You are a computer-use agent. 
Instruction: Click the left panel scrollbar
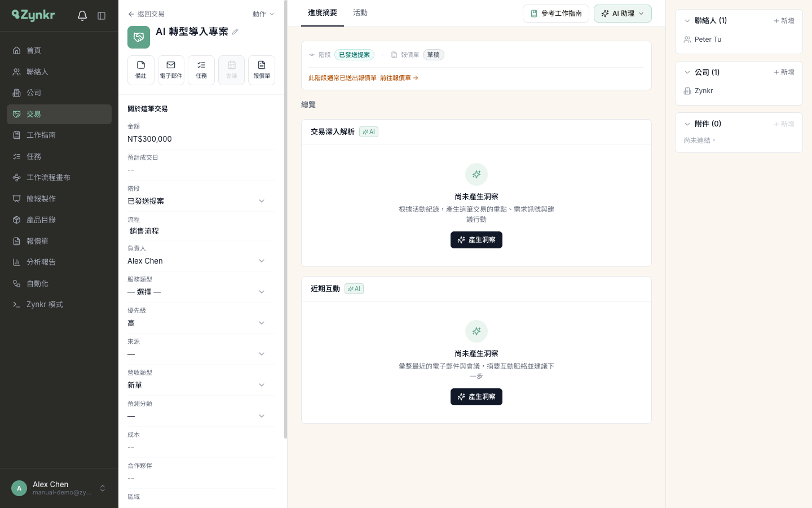click(x=285, y=219)
